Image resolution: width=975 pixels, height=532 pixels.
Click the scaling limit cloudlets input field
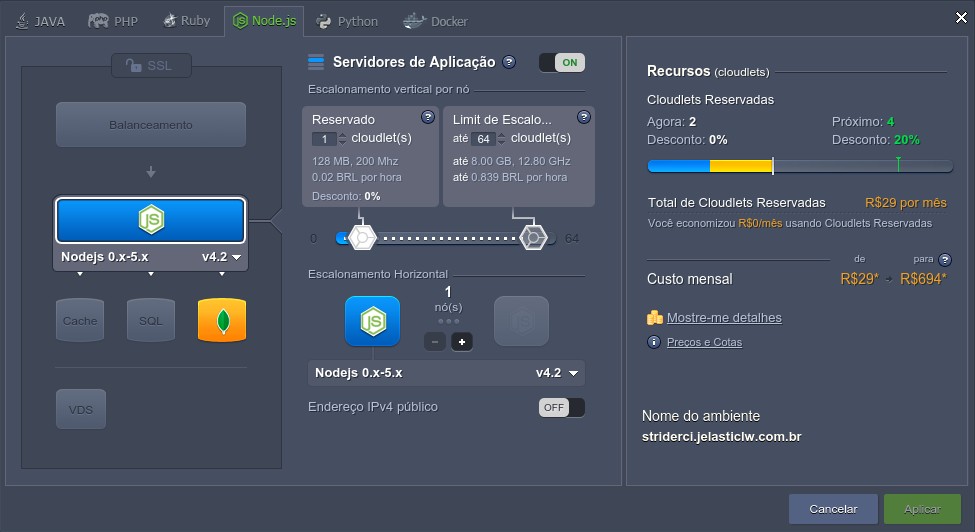483,139
